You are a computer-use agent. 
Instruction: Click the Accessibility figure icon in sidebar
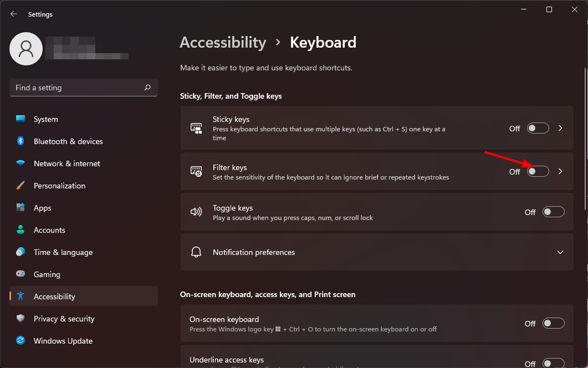coord(21,296)
